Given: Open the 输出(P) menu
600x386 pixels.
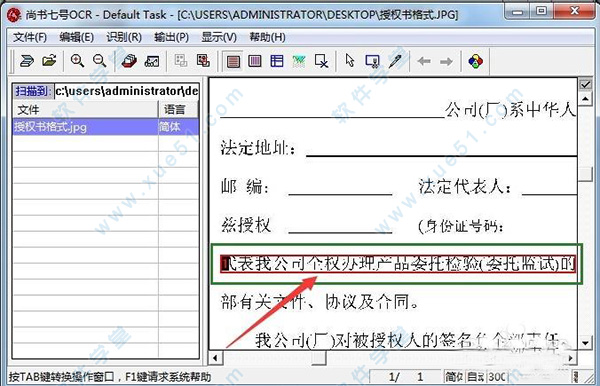Looking at the screenshot, I should 171,37.
